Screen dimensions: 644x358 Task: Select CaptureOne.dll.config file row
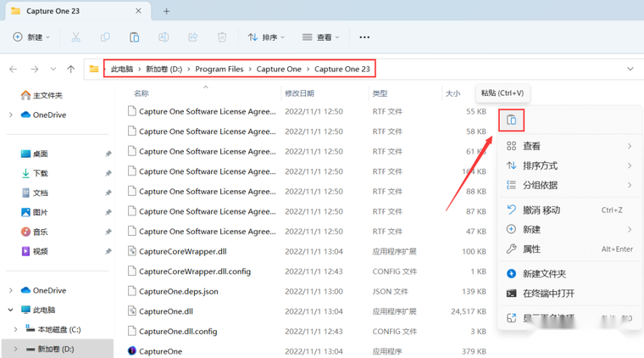tap(307, 332)
